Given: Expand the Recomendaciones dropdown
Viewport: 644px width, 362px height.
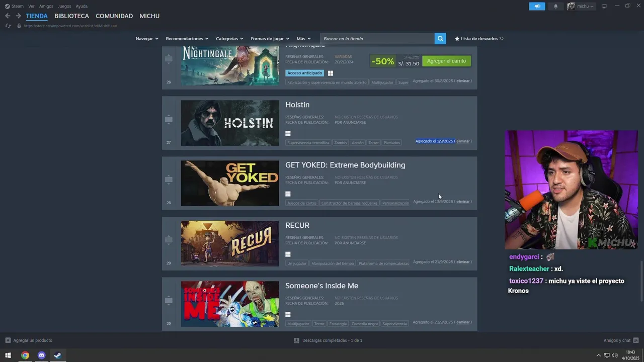Looking at the screenshot, I should pos(187,39).
